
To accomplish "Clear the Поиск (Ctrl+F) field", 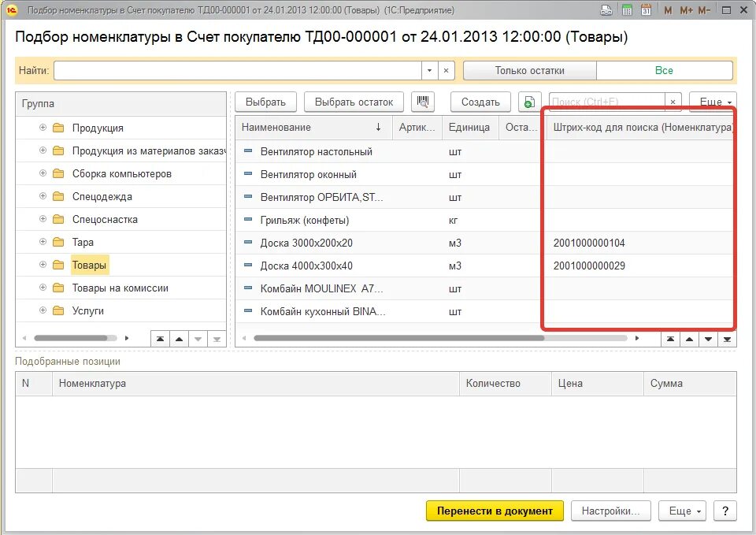I will tap(673, 102).
